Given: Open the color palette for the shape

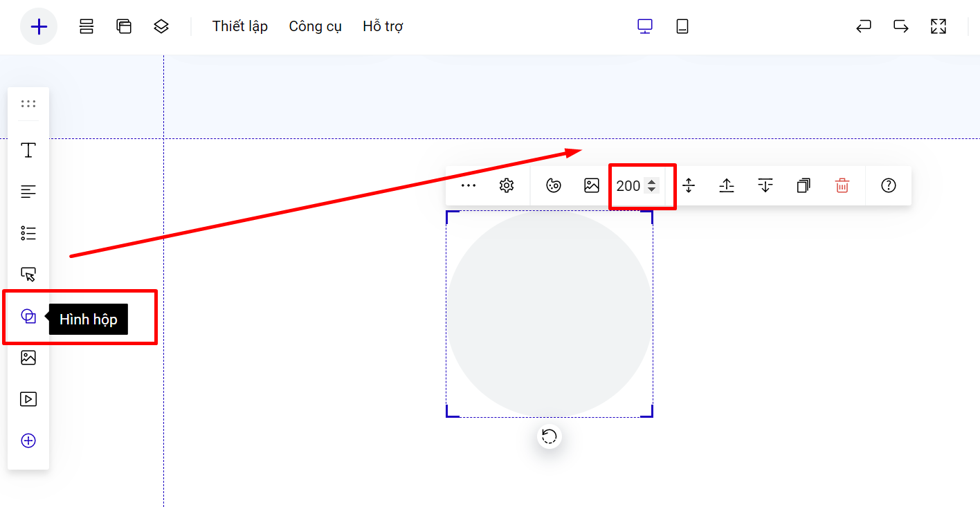Looking at the screenshot, I should [x=554, y=185].
